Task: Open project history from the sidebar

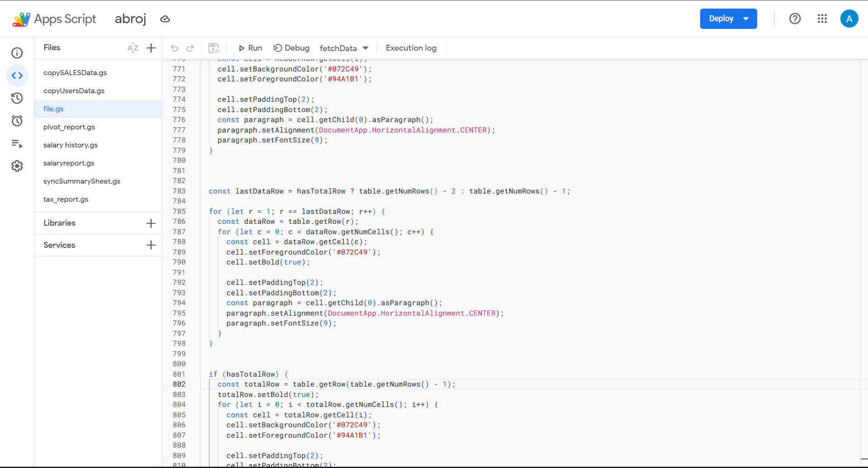Action: 17,98
